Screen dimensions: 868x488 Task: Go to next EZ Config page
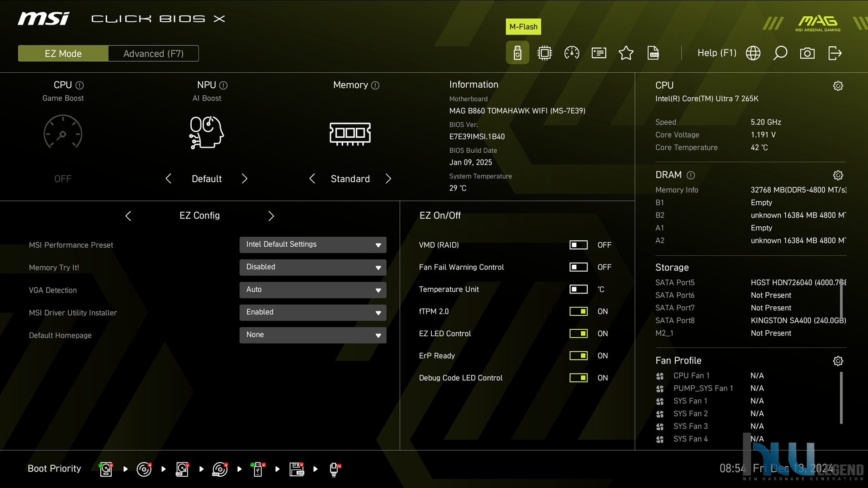pos(271,216)
